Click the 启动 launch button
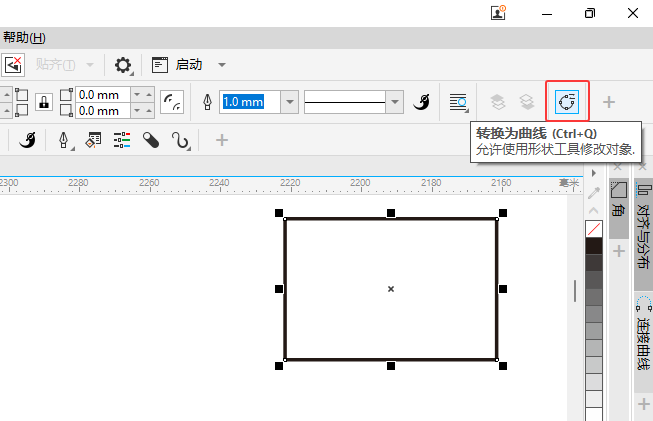653x421 pixels. (177, 65)
